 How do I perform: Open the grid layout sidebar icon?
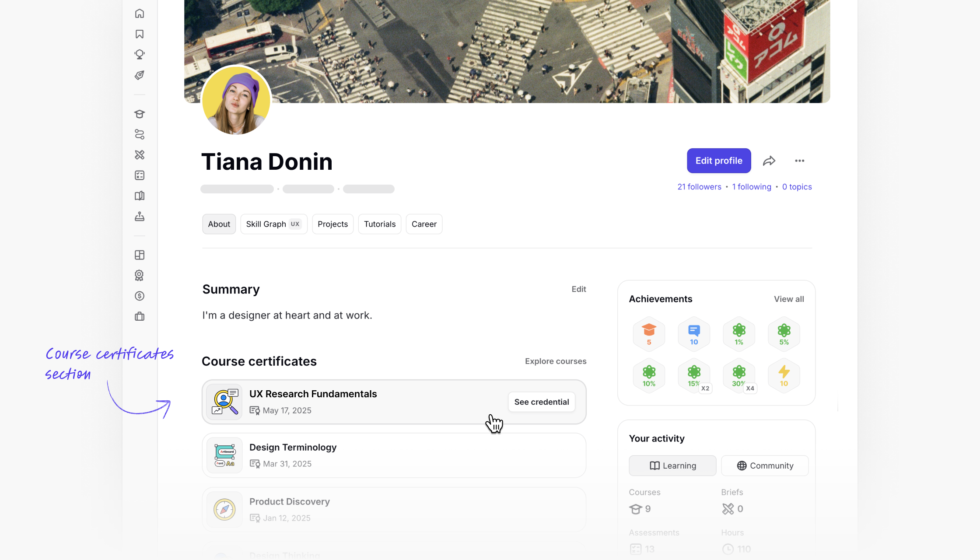(x=140, y=255)
